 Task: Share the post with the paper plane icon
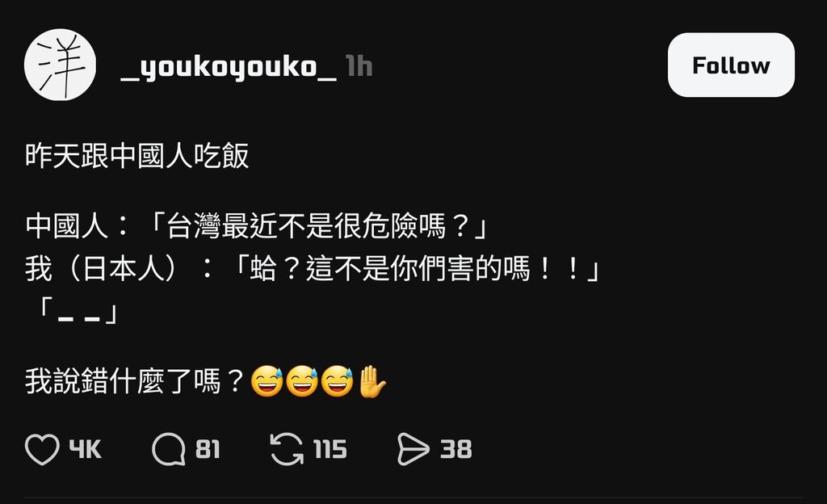tap(413, 449)
